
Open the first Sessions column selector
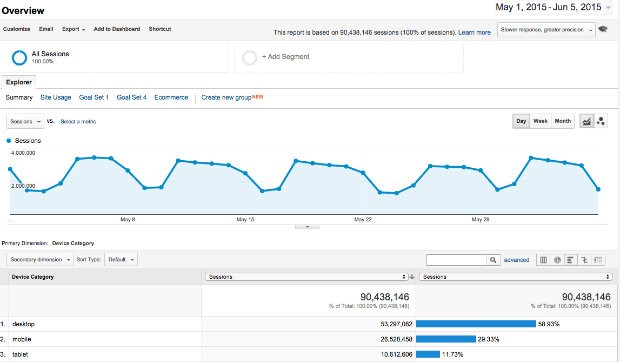(x=306, y=277)
